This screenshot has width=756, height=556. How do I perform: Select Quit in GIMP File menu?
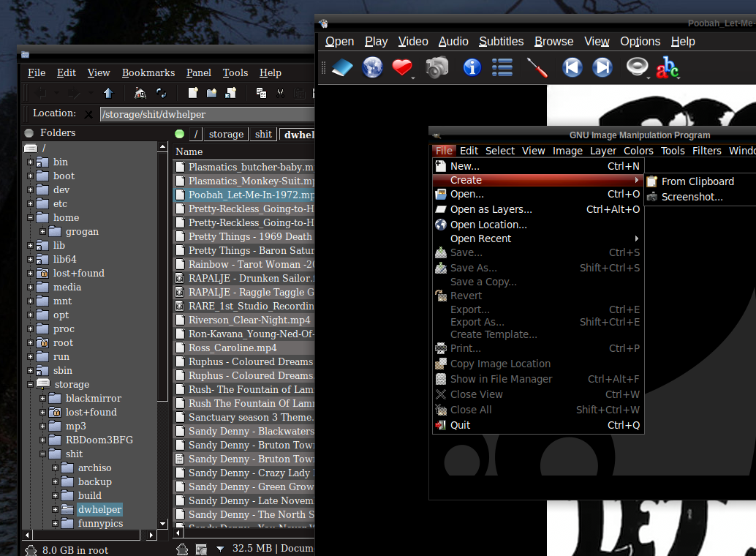pos(538,425)
